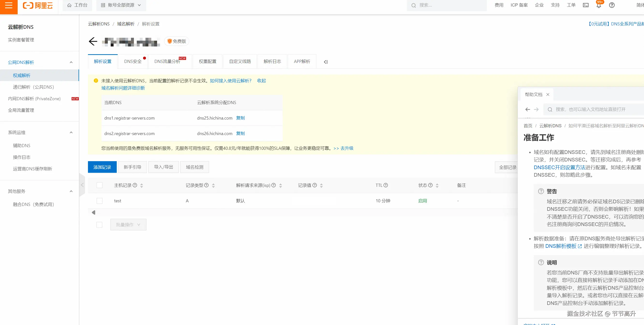Open the DNSSEC开启设置方法 help link
The height and width of the screenshot is (325, 644).
tap(559, 167)
